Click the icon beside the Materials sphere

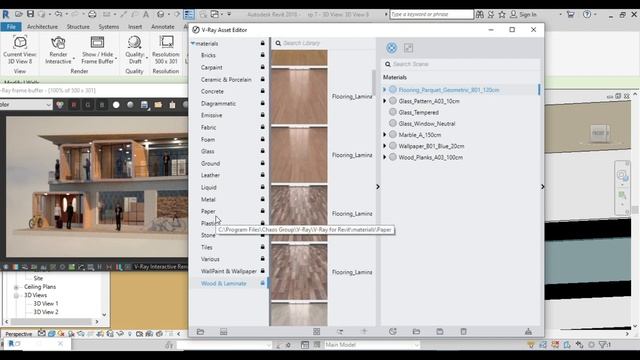(x=408, y=48)
